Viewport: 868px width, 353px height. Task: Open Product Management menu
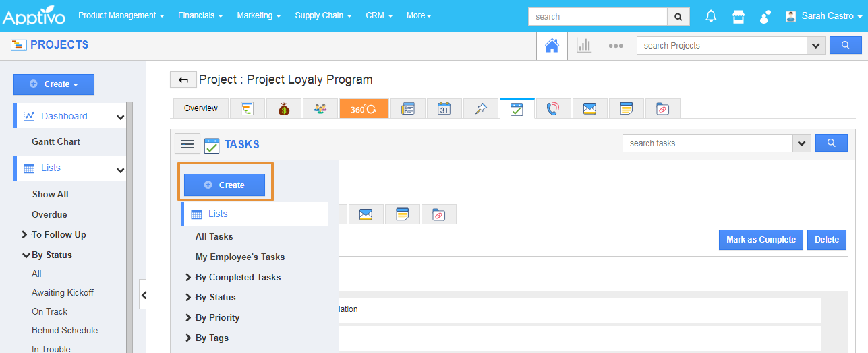[121, 15]
